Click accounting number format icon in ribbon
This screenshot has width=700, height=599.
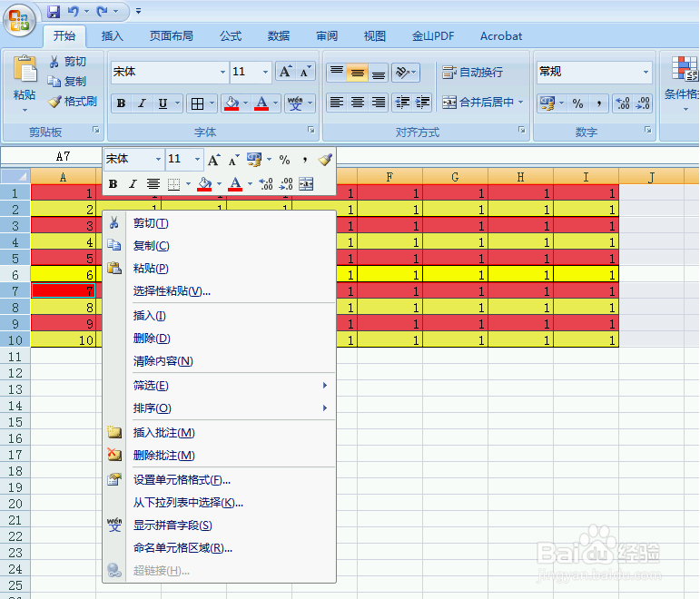pyautogui.click(x=547, y=103)
